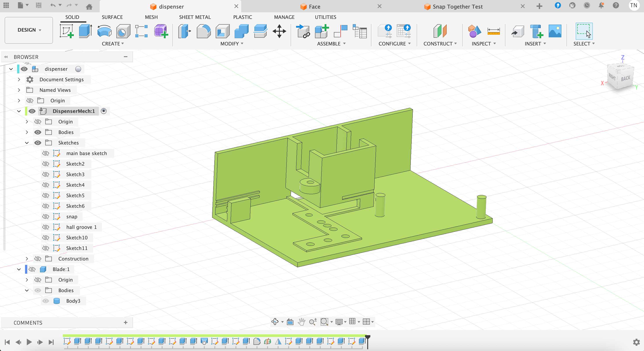Activate the Fillet tool

[203, 31]
